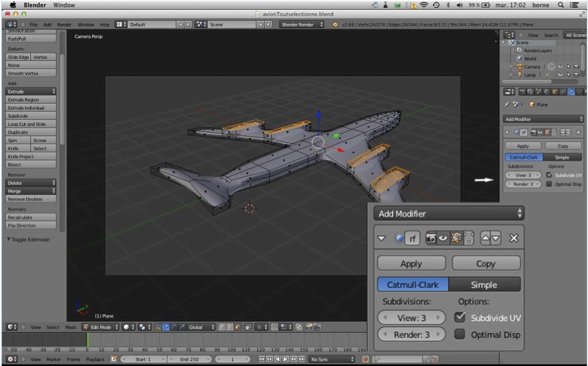Screen dimensions: 588x366
Task: Click the red auto-keyframe record button
Action: (366, 359)
